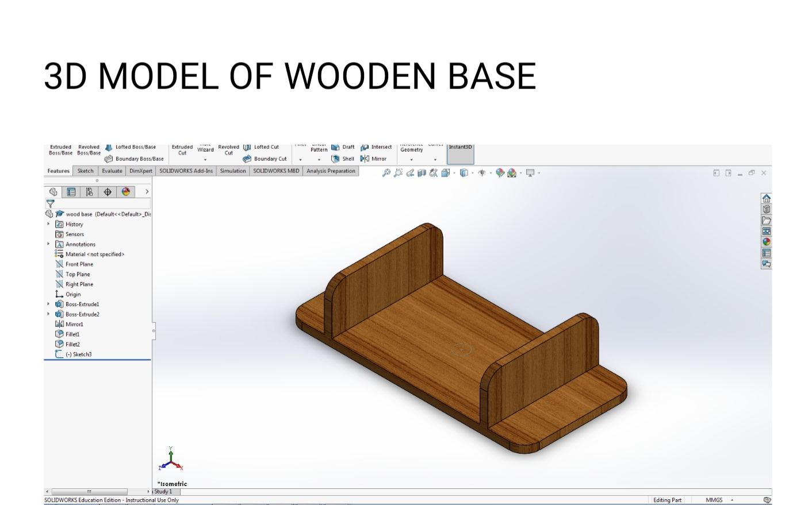Select the Boundary Boss/Base tool
Image resolution: width=812 pixels, height=505 pixels.
click(x=135, y=159)
